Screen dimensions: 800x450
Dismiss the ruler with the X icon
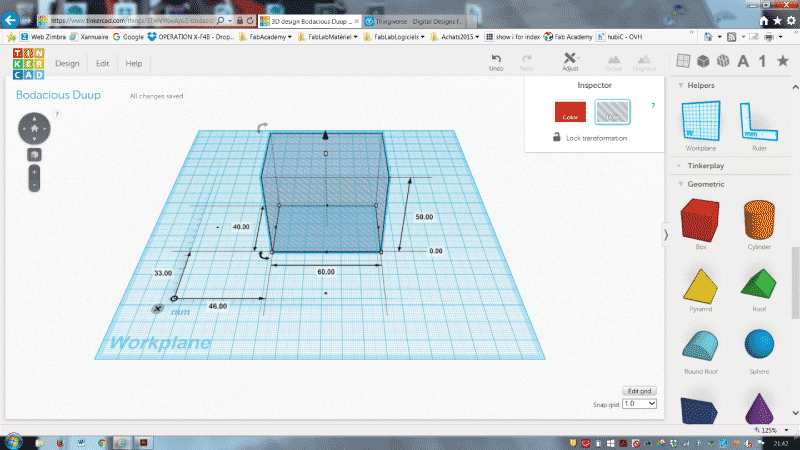pyautogui.click(x=158, y=309)
